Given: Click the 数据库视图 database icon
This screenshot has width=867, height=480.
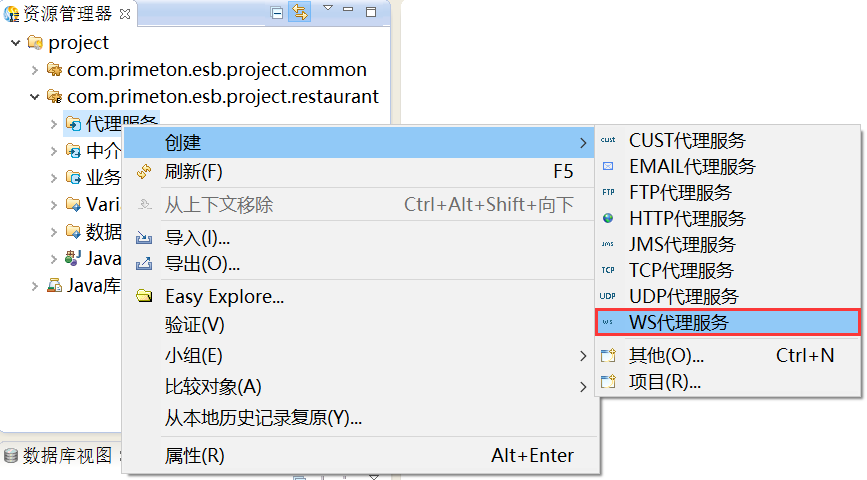Looking at the screenshot, I should [x=11, y=456].
